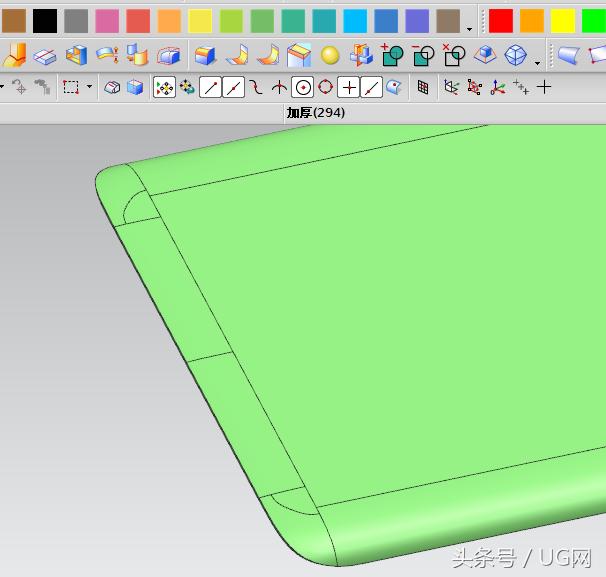This screenshot has width=606, height=577.
Task: Click the WCS dynamics cube-with-axes icon
Action: pos(451,87)
